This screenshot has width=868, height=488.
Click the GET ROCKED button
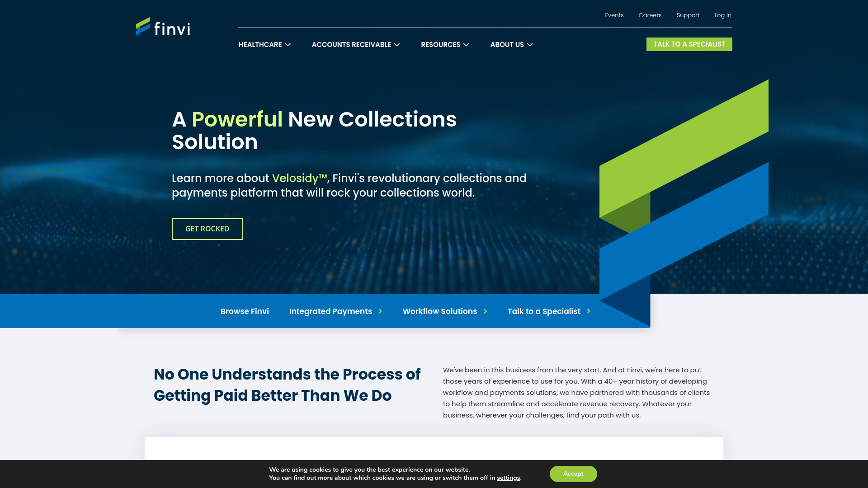(x=208, y=229)
